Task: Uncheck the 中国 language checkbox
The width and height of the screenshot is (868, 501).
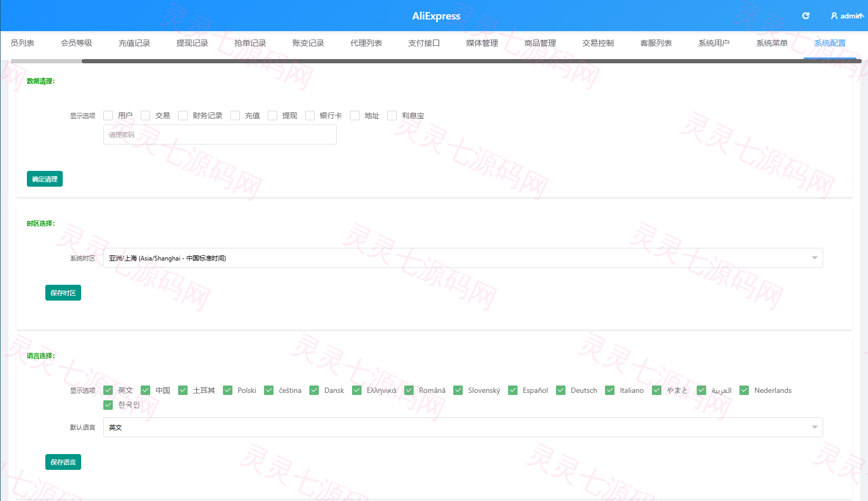Action: 145,390
